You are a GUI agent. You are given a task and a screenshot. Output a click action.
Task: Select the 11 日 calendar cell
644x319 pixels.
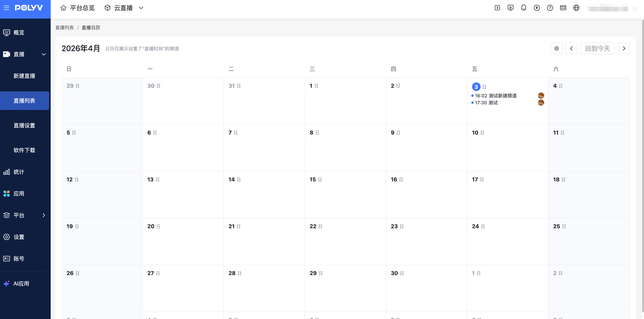589,148
